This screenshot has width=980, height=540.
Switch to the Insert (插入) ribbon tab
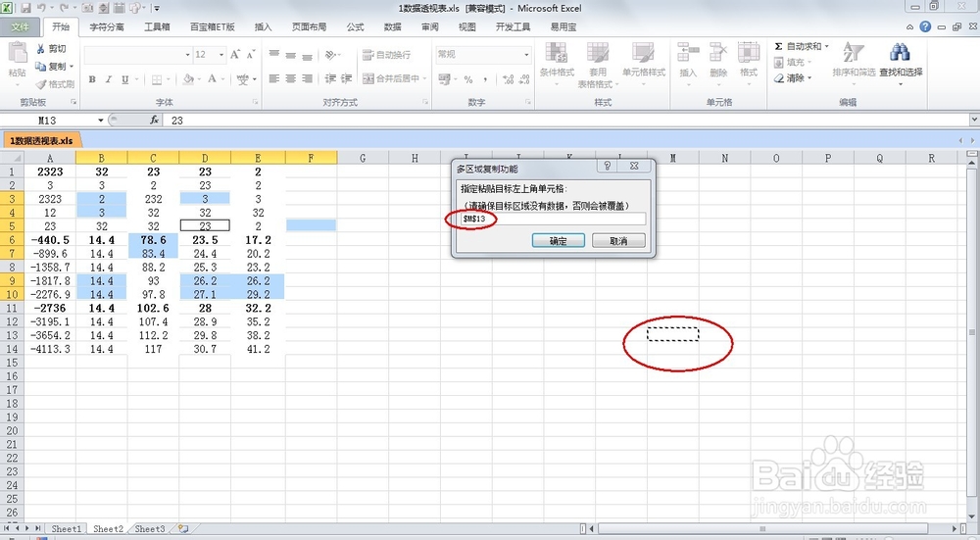point(263,26)
